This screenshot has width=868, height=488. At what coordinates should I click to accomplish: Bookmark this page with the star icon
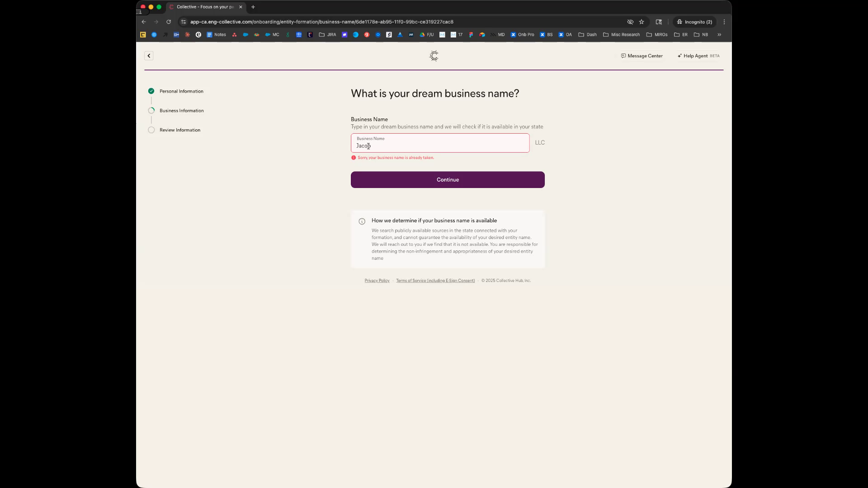click(x=641, y=22)
